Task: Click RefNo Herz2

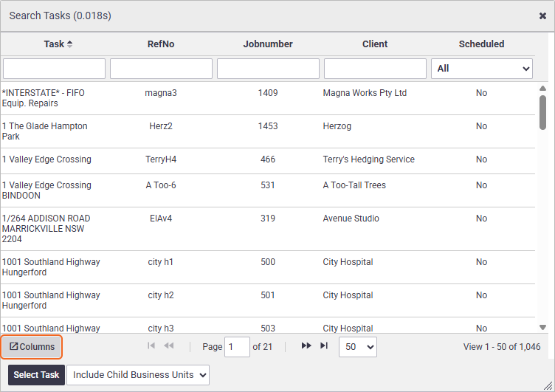Action: tap(161, 126)
